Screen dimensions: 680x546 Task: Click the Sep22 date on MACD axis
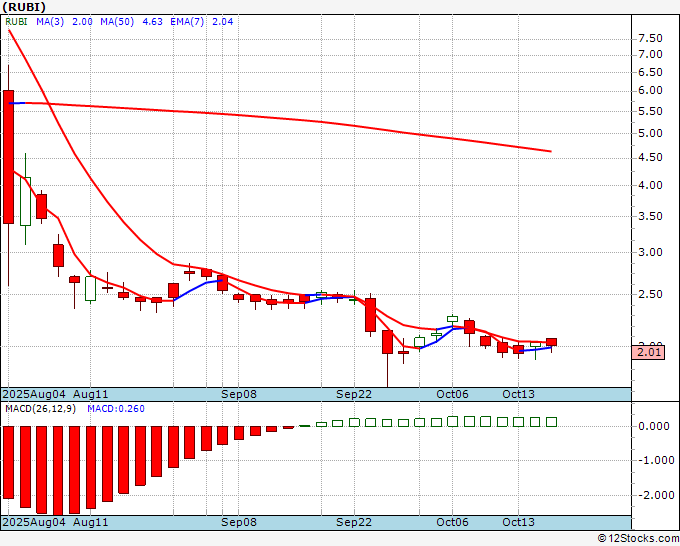[x=354, y=523]
